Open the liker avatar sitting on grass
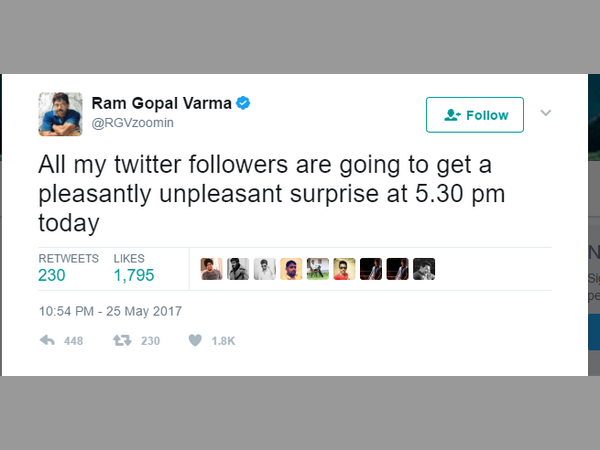600x450 pixels. pyautogui.click(x=317, y=269)
